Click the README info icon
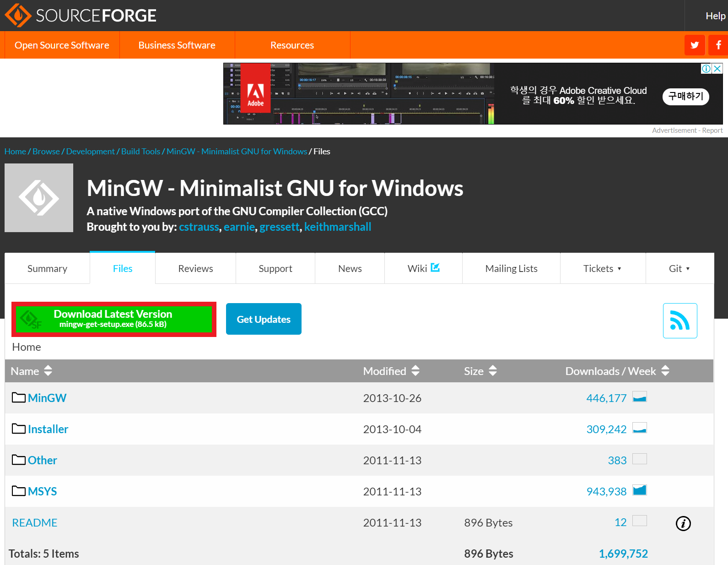This screenshot has height=565, width=728. pyautogui.click(x=683, y=523)
